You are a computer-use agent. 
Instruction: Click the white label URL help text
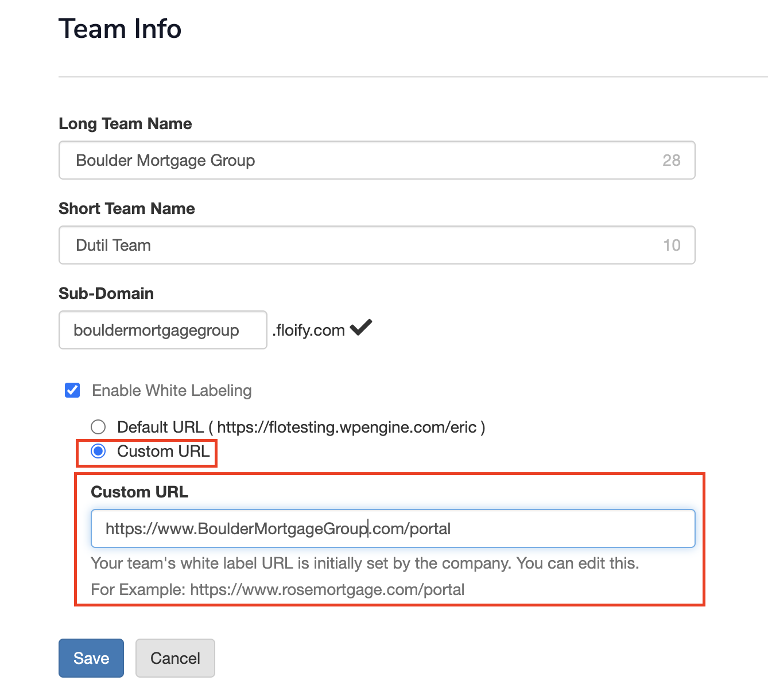click(364, 563)
